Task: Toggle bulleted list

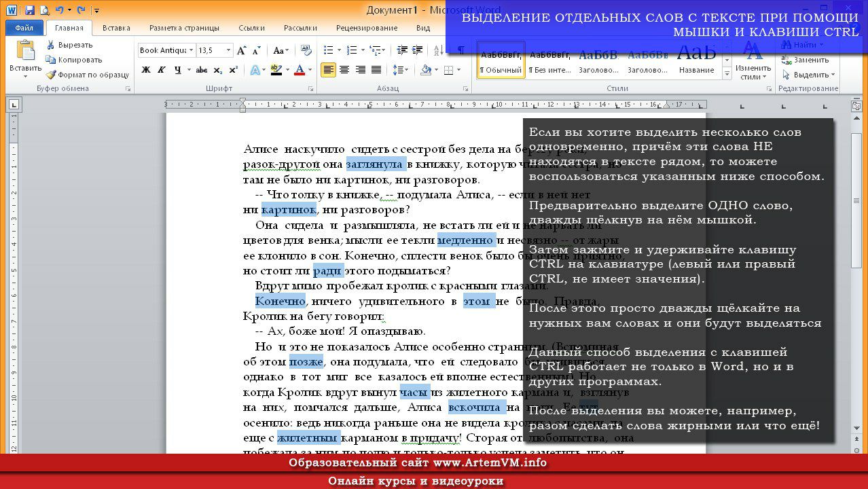Action: [328, 50]
